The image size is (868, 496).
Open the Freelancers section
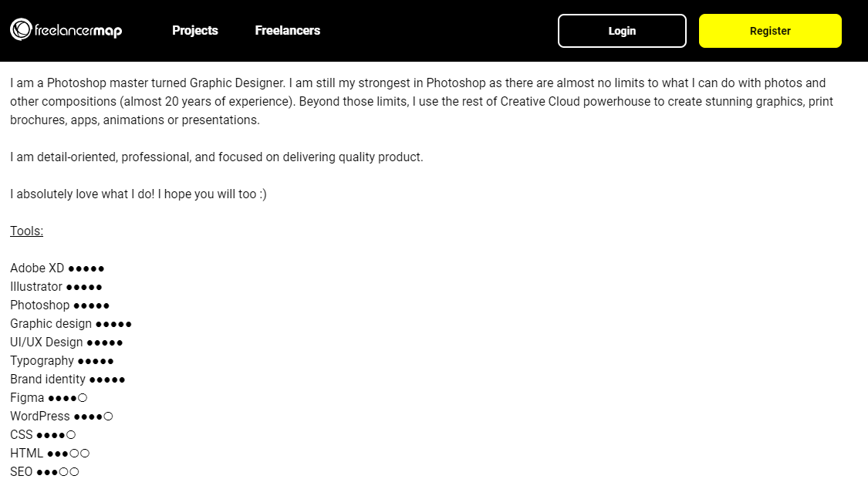point(287,30)
